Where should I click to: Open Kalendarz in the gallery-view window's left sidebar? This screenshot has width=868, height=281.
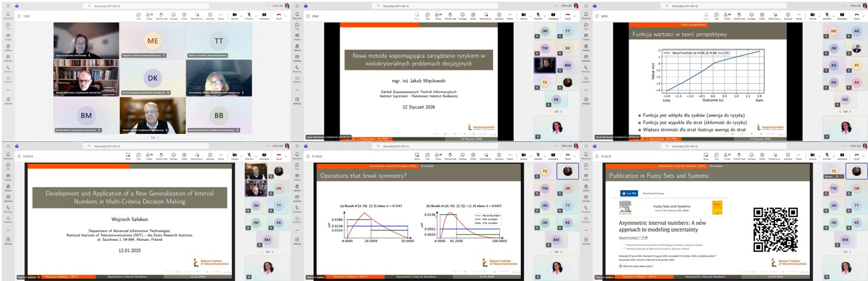tap(8, 58)
